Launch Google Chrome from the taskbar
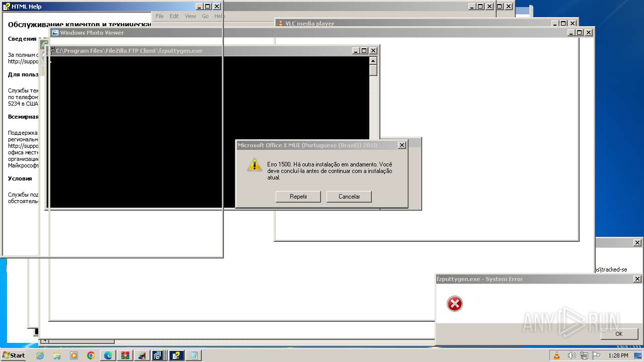 pos(91,355)
